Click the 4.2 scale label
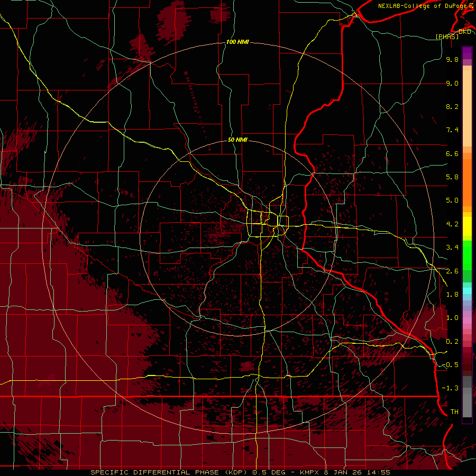Image resolution: width=476 pixels, height=476 pixels. [452, 224]
